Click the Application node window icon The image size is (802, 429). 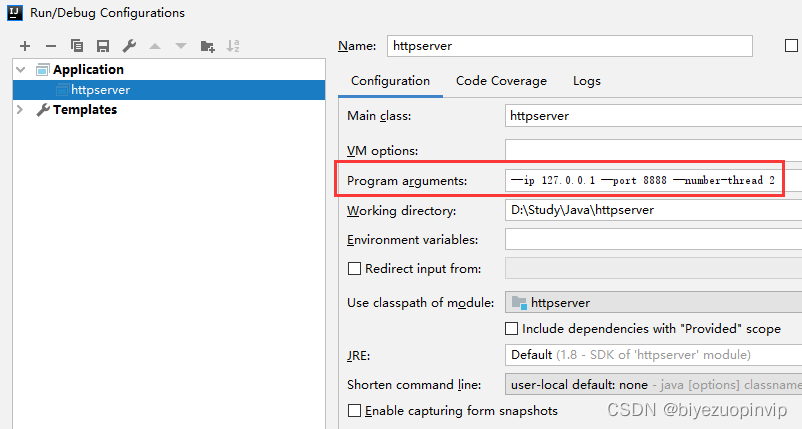(x=42, y=70)
